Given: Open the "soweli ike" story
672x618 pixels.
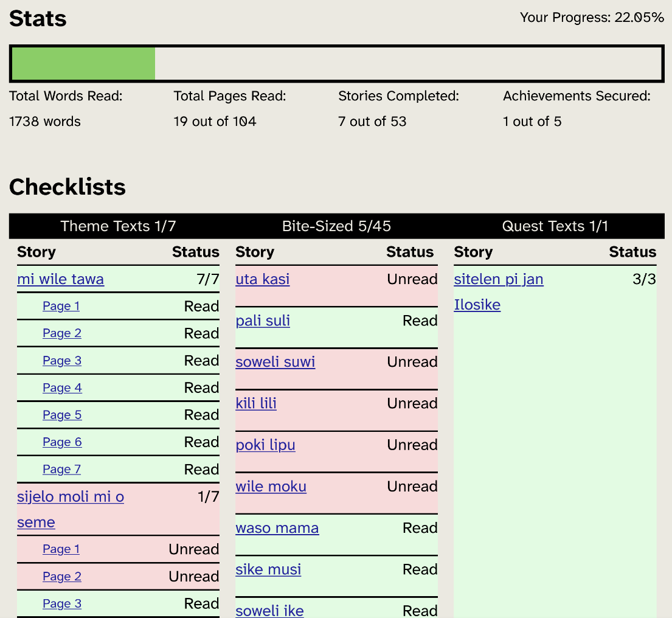Looking at the screenshot, I should point(269,610).
